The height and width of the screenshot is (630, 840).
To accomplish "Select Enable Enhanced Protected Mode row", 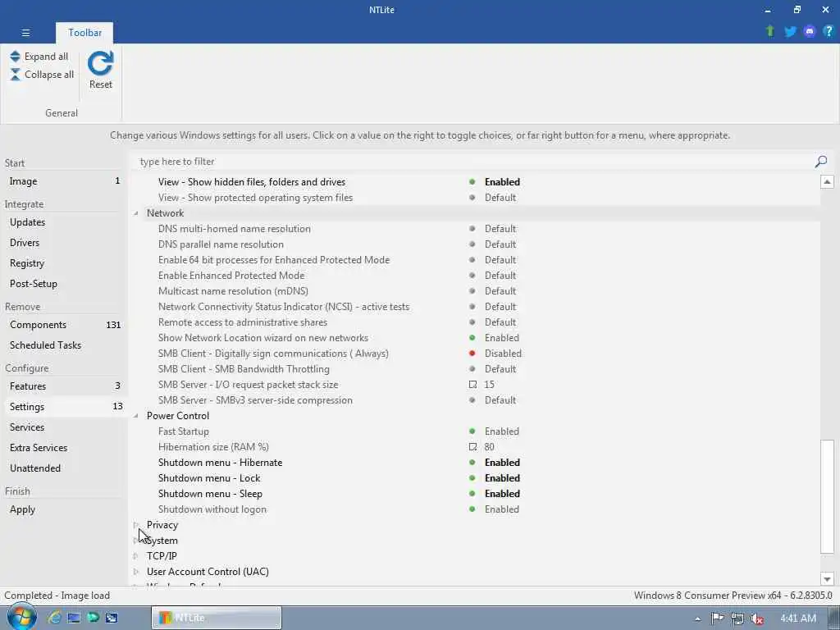I will (x=476, y=276).
